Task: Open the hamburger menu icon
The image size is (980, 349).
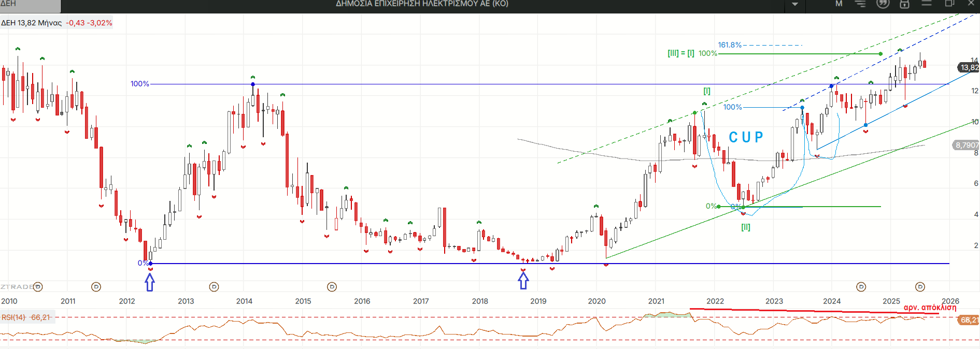Action: [x=927, y=3]
